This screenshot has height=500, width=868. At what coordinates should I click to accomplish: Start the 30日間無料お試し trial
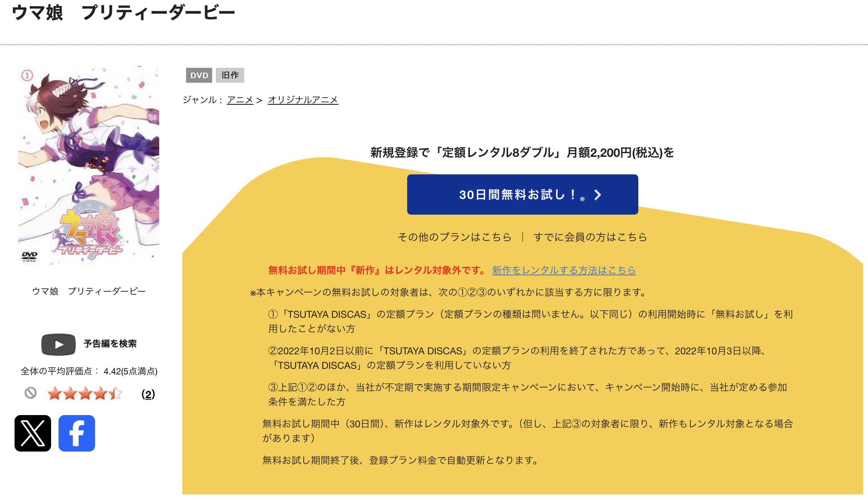(x=522, y=194)
